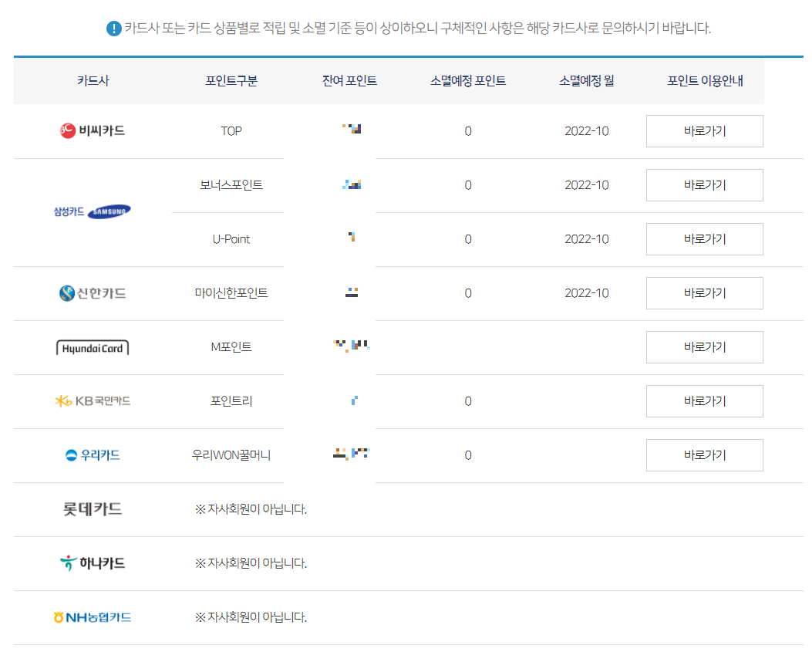This screenshot has height=652, width=812.
Task: Select the TOP point type cell
Action: pos(231,131)
